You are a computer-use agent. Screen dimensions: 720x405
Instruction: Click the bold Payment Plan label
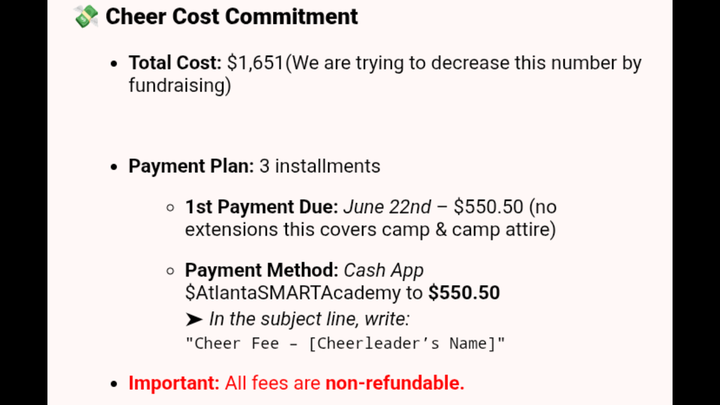[x=191, y=166]
